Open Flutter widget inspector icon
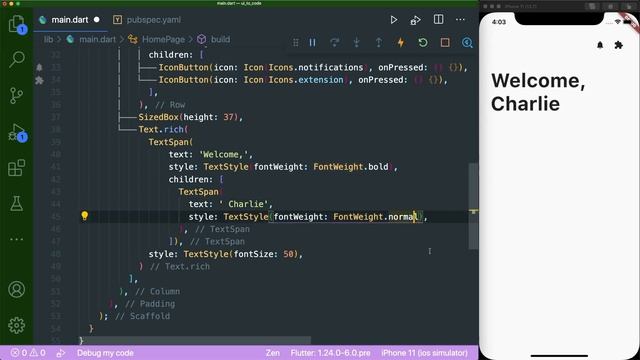Image resolution: width=640 pixels, height=360 pixels. click(467, 42)
